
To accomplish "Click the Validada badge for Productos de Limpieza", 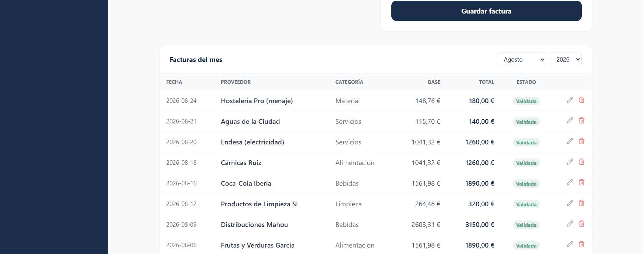I will point(526,204).
